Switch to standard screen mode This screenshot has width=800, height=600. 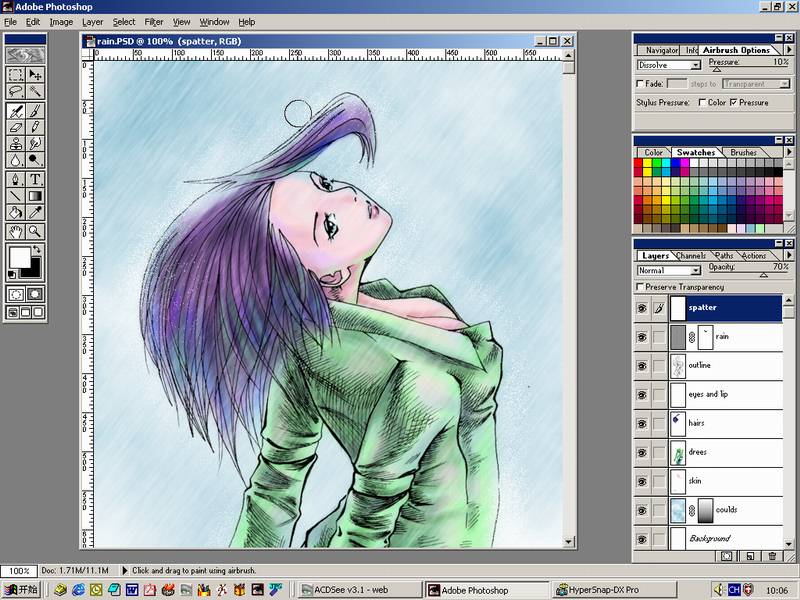coord(13,312)
